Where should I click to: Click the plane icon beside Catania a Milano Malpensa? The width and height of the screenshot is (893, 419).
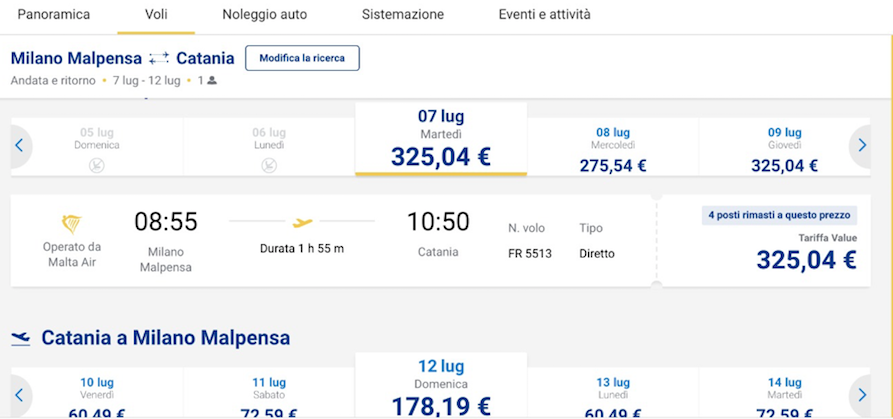tap(21, 339)
